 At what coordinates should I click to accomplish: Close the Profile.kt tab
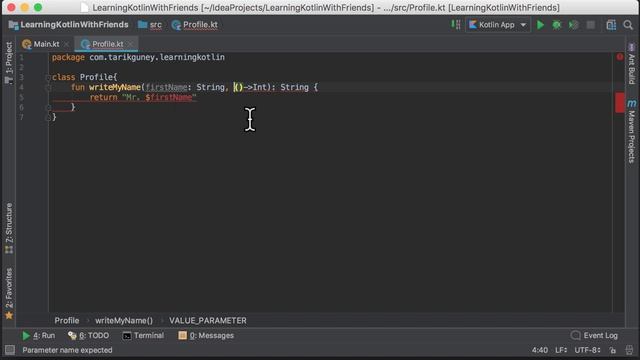pyautogui.click(x=130, y=44)
